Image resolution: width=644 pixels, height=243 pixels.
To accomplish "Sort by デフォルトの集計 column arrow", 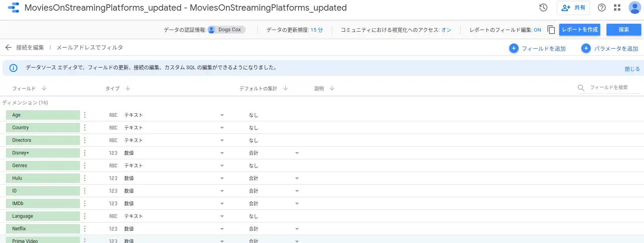I will point(286,88).
